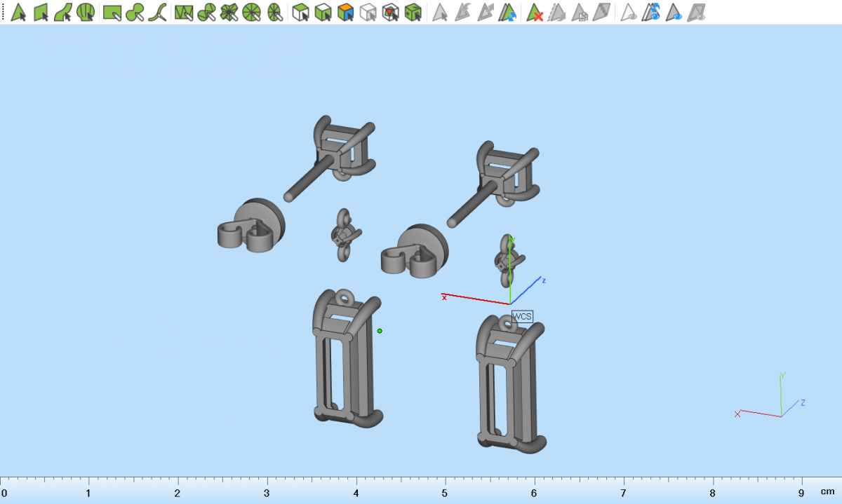Click the white cube with cursor icon
The height and width of the screenshot is (504, 842).
click(300, 12)
